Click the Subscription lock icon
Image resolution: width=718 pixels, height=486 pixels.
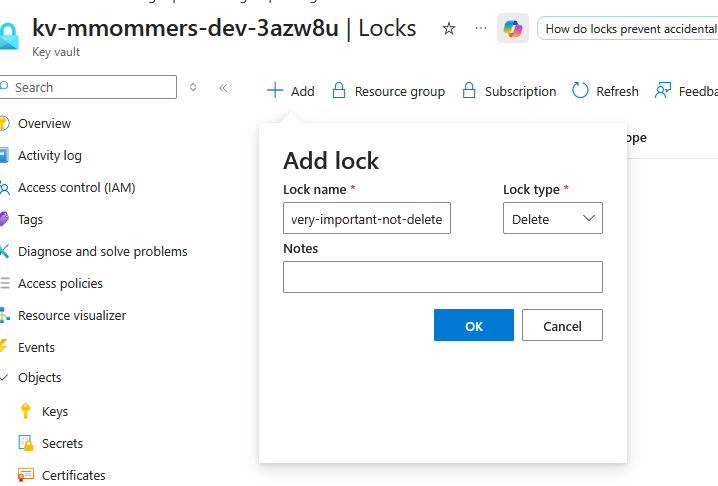(x=469, y=90)
